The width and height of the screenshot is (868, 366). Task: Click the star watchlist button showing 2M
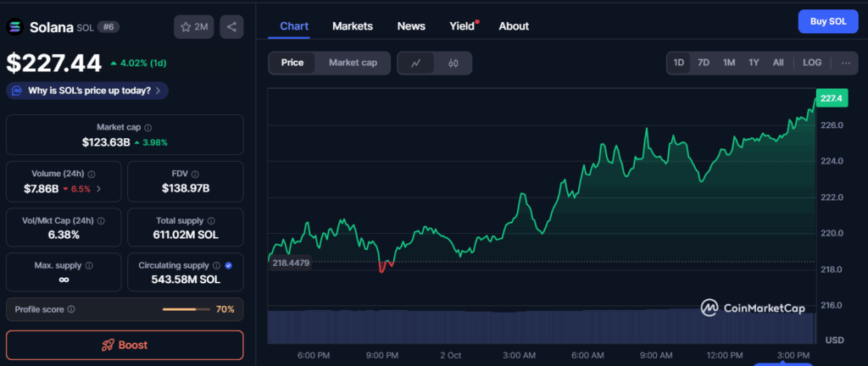coord(194,27)
